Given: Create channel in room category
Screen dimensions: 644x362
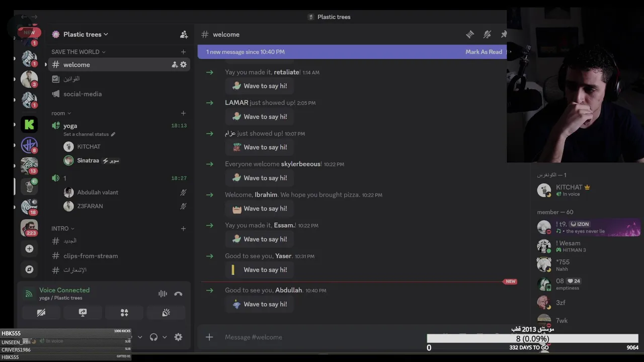Looking at the screenshot, I should pyautogui.click(x=183, y=113).
